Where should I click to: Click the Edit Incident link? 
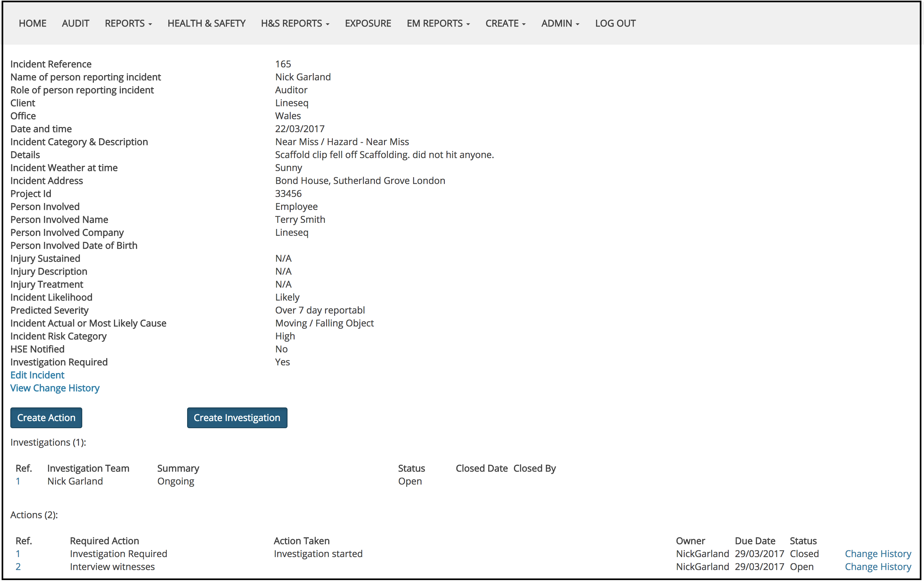click(37, 375)
